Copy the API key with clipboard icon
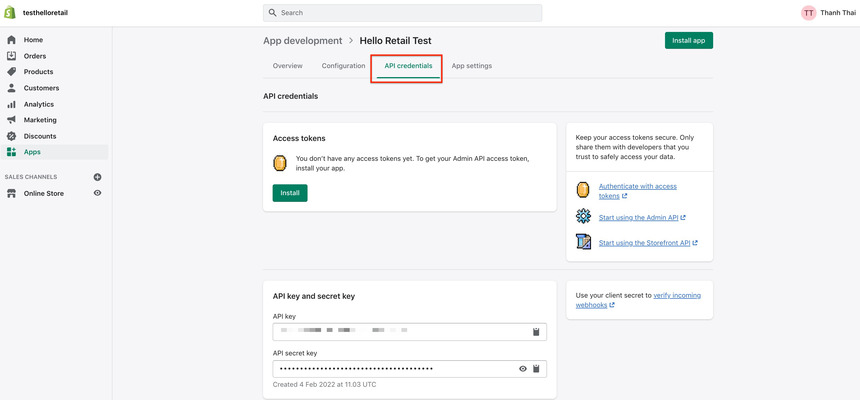 536,332
